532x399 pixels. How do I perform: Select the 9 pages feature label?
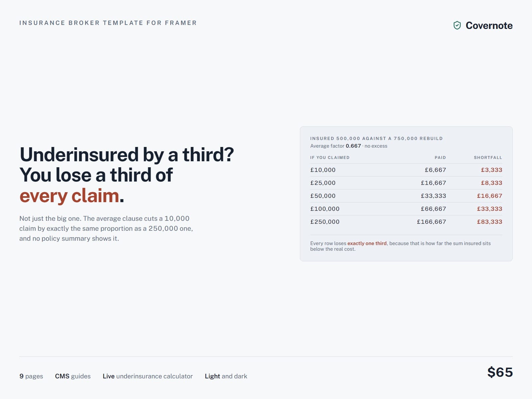(x=31, y=376)
